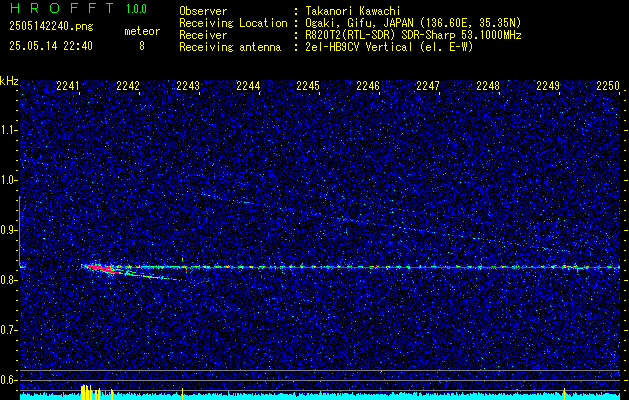Click the 2246 time axis marker

368,86
